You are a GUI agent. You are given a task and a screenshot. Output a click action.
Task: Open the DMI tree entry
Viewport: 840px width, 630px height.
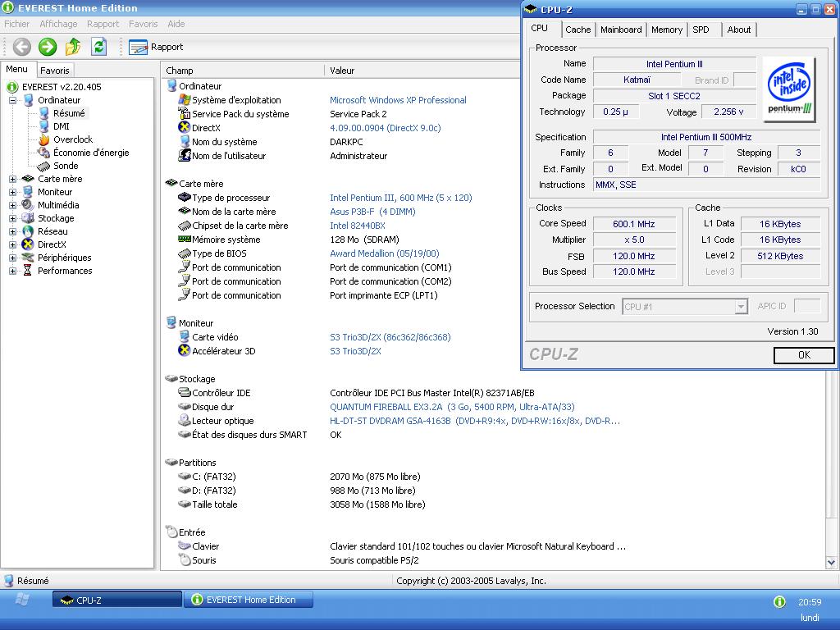pos(61,126)
